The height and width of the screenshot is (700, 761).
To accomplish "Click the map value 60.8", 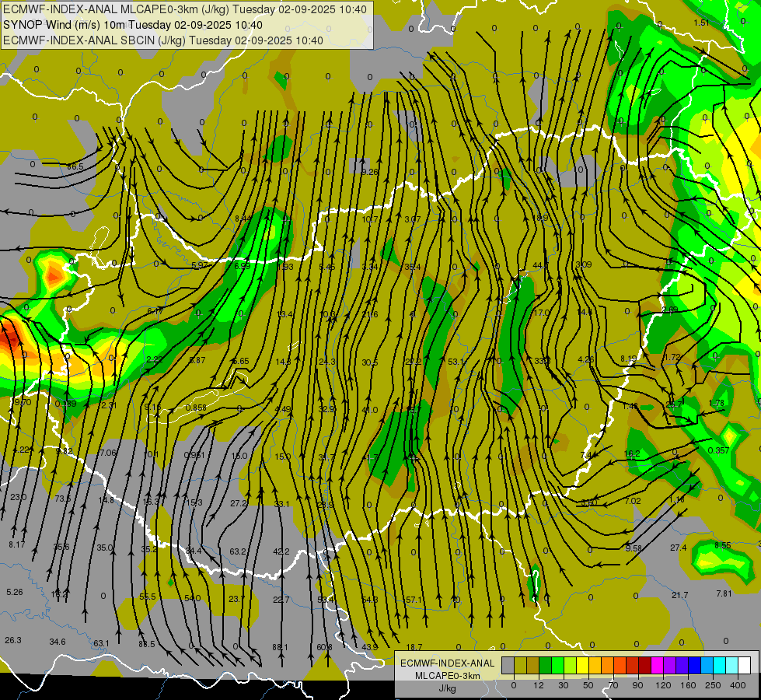I will coord(325,647).
